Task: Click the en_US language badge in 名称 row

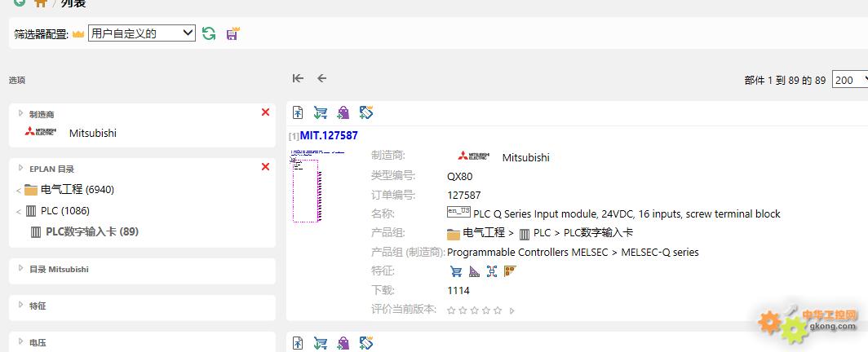Action: point(459,212)
